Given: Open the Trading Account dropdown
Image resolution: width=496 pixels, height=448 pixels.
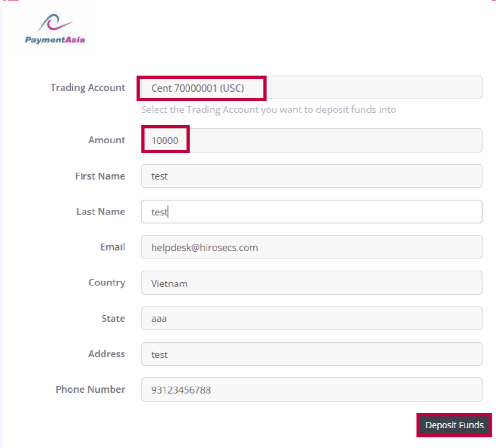Looking at the screenshot, I should point(311,88).
